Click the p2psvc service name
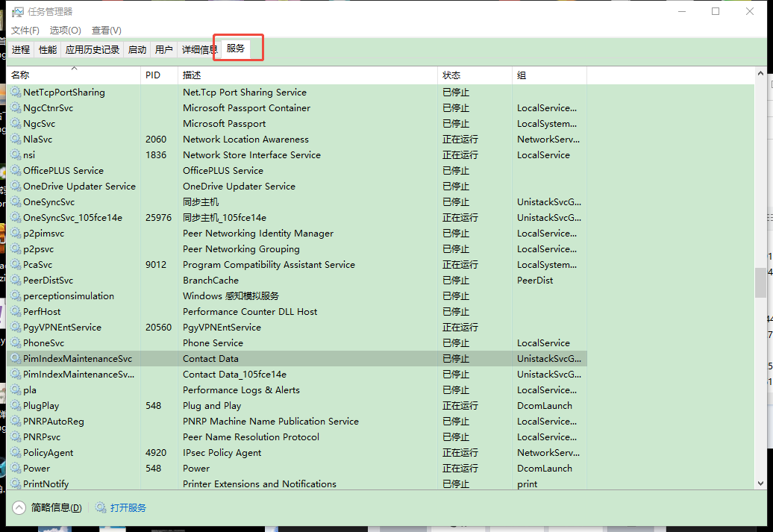This screenshot has height=532, width=773. [39, 249]
